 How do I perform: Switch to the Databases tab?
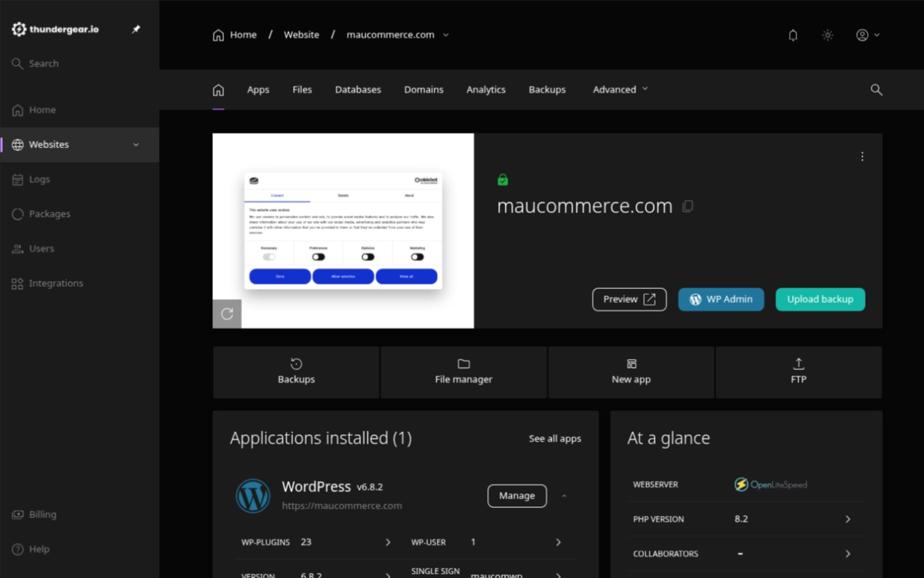(x=357, y=90)
